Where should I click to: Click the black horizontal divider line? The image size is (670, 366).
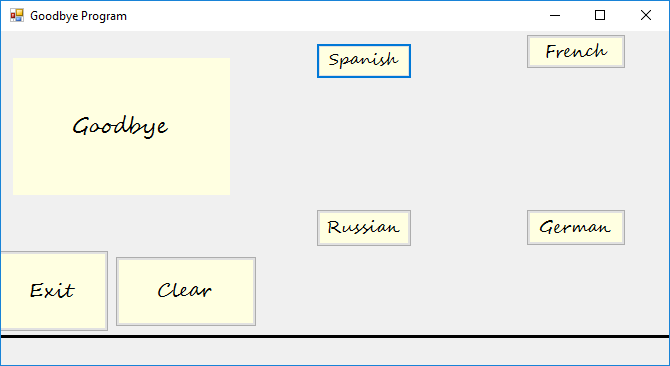pos(335,337)
